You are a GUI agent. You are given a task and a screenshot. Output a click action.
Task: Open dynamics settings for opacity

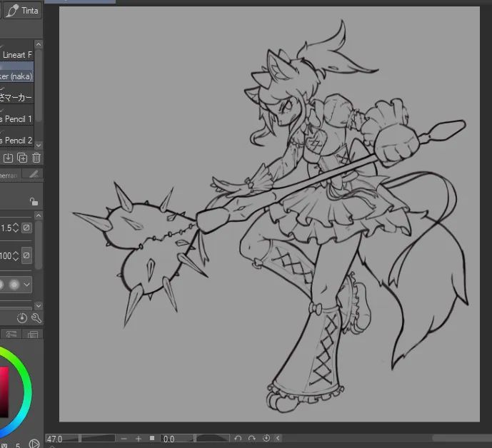point(26,255)
